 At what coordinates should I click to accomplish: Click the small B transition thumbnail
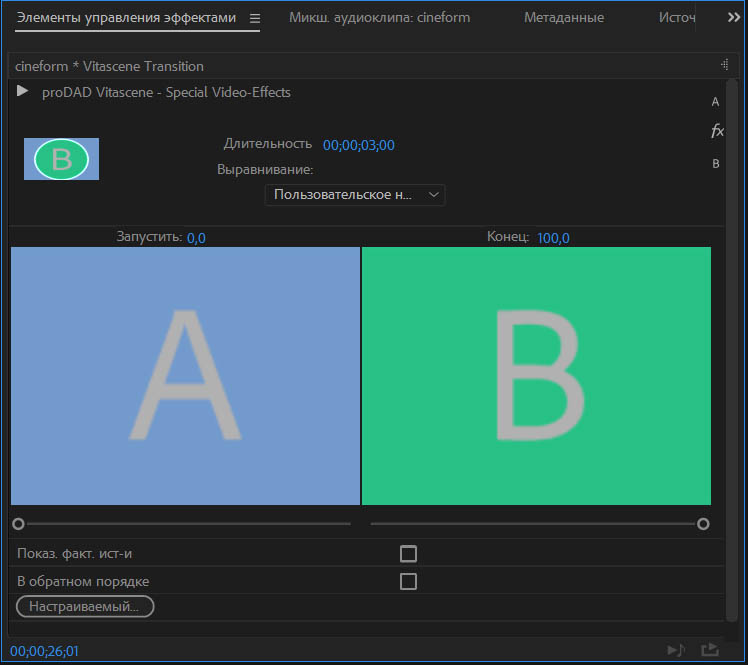click(61, 159)
